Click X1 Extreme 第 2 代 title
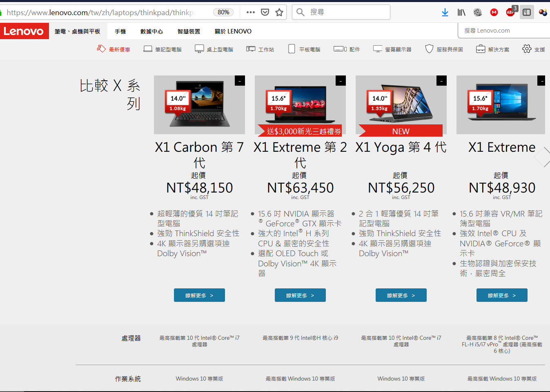The image size is (550, 392). click(300, 155)
